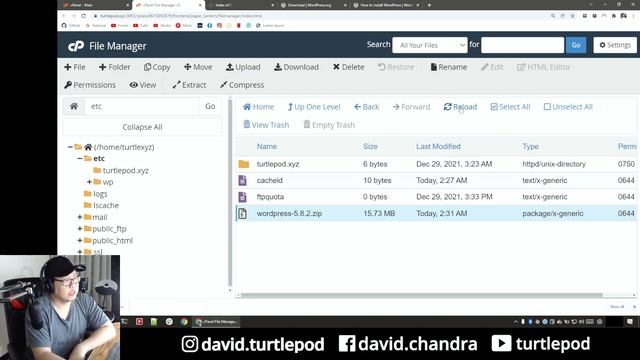This screenshot has height=360, width=640.
Task: Click the turtlepod.xyz folder icon in list
Action: pos(244,164)
